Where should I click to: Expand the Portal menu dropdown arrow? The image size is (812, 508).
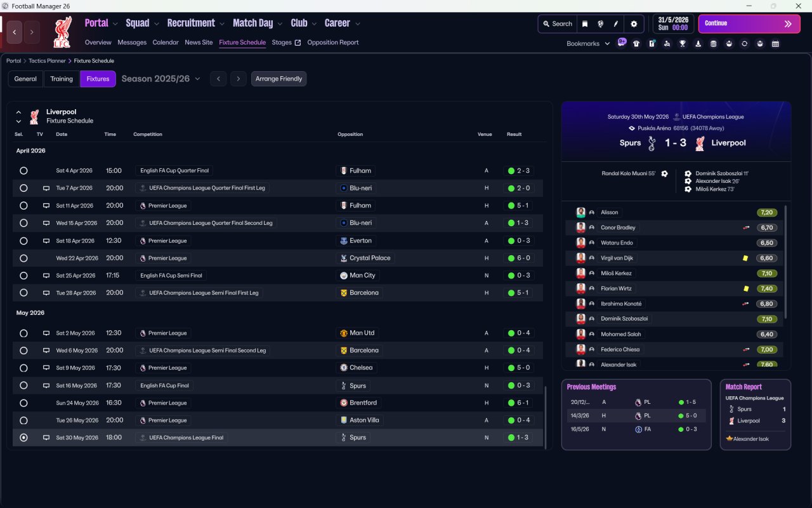pyautogui.click(x=115, y=24)
